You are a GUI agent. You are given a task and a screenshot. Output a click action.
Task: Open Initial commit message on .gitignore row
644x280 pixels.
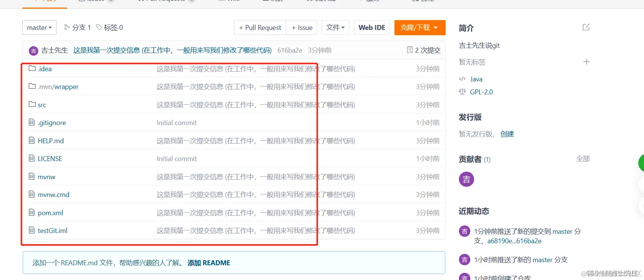(177, 123)
